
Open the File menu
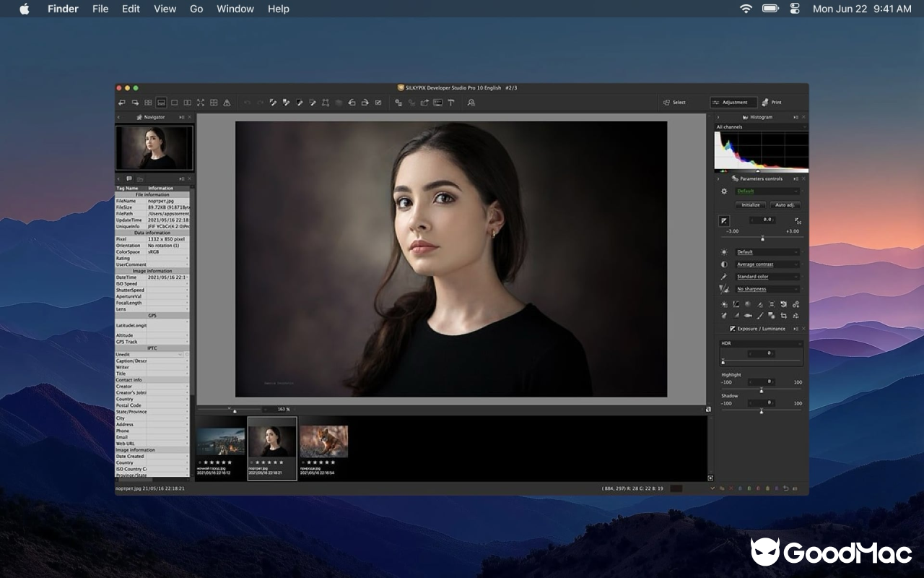pyautogui.click(x=100, y=9)
